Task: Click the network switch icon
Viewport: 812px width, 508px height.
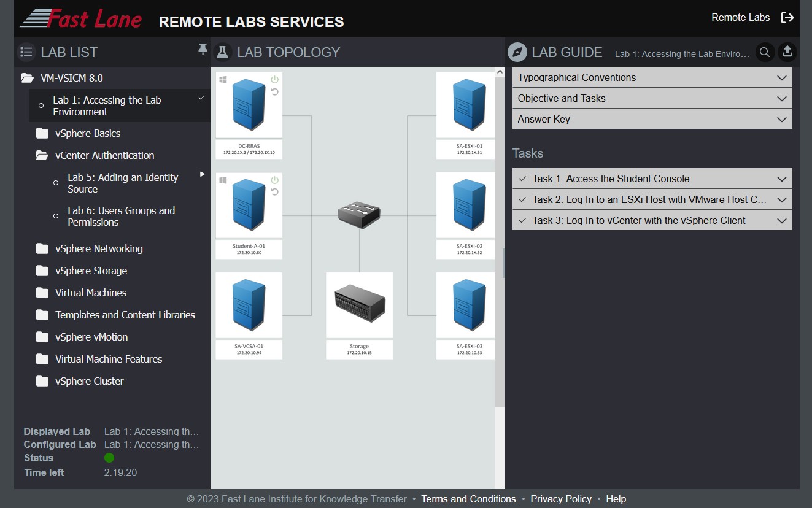Action: 359,215
